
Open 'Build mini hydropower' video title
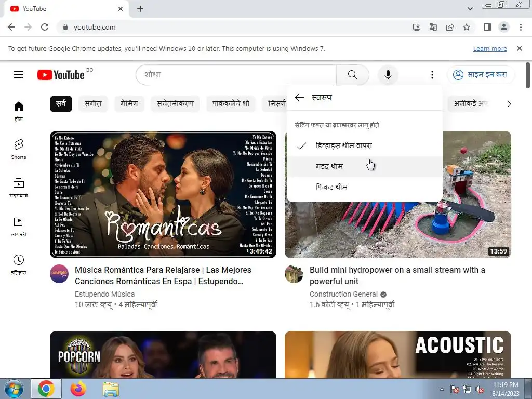click(397, 275)
